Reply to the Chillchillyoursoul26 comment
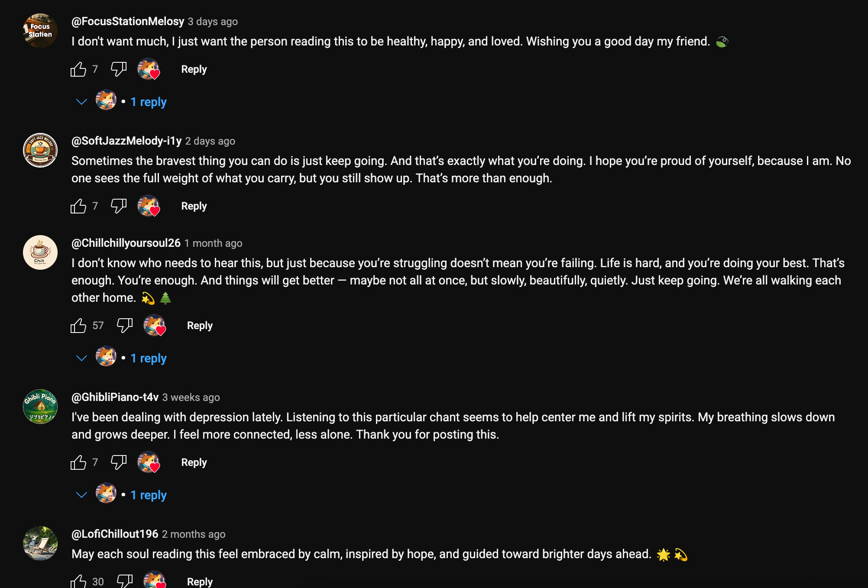Viewport: 868px width, 588px height. (x=200, y=326)
